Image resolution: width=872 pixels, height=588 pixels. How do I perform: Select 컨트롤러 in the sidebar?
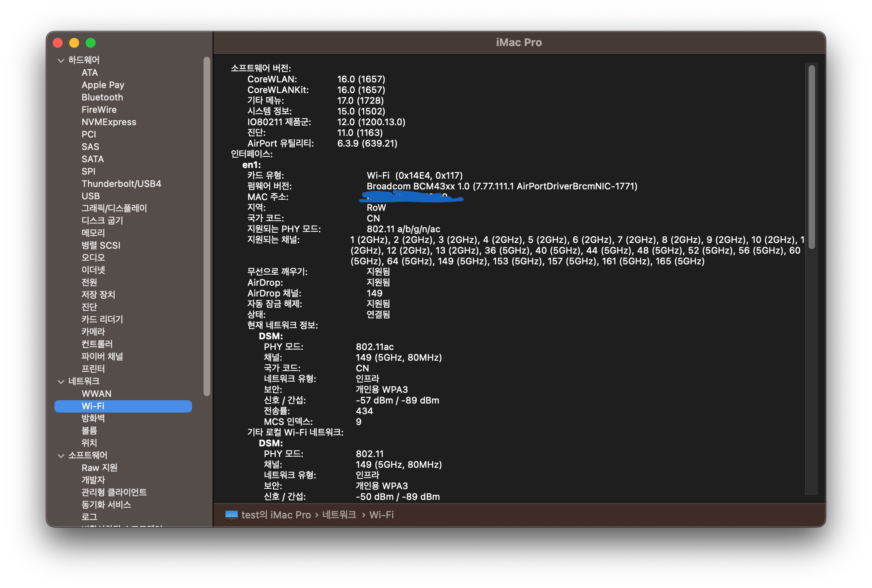point(97,344)
